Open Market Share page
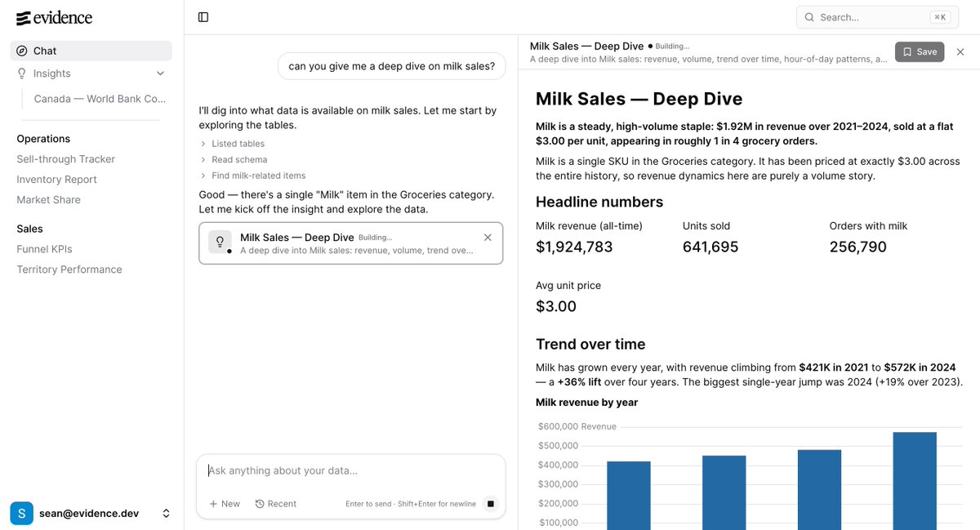Viewport: 980px width, 530px height. 49,200
